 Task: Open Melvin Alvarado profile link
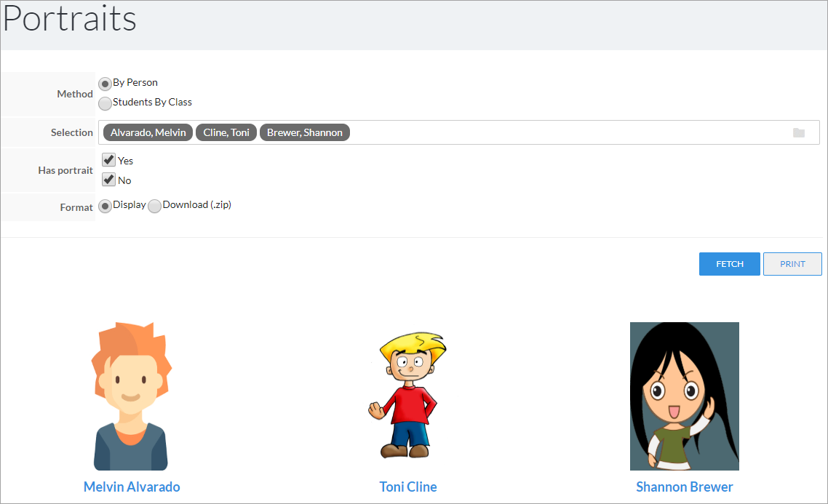(132, 487)
